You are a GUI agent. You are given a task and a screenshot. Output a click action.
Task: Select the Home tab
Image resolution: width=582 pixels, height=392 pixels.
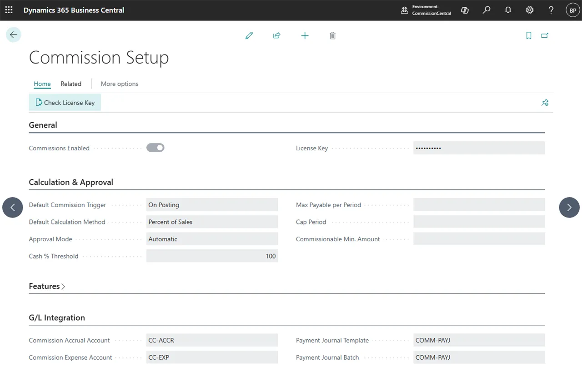tap(42, 84)
